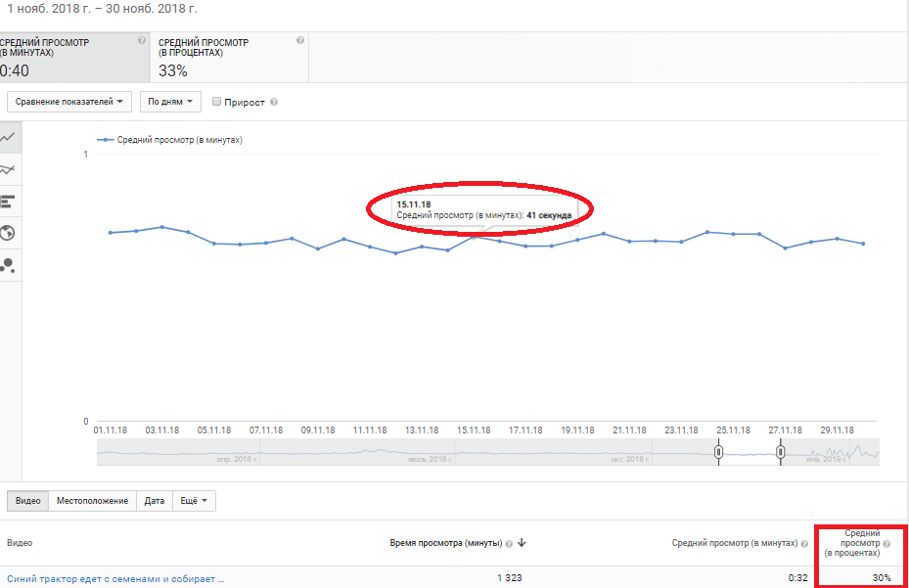Expand the Ещё dropdown tab
The image size is (909, 588).
pos(193,501)
